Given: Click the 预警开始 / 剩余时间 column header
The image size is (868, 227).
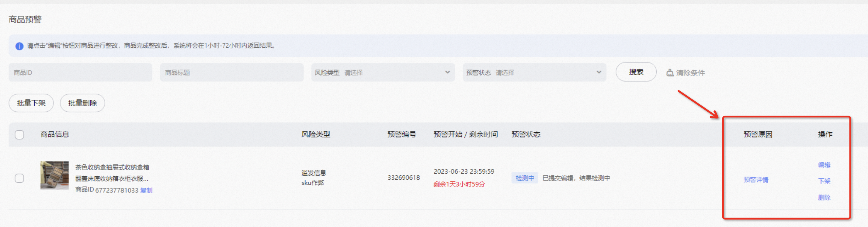Looking at the screenshot, I should [465, 134].
